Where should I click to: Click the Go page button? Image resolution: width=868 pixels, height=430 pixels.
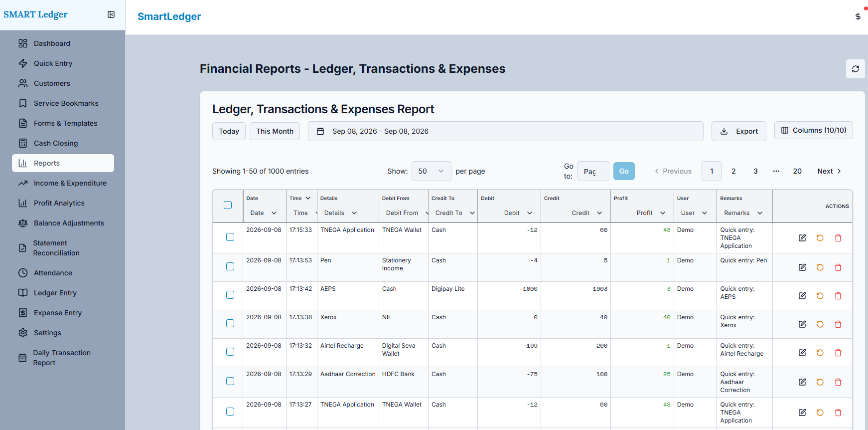(624, 171)
